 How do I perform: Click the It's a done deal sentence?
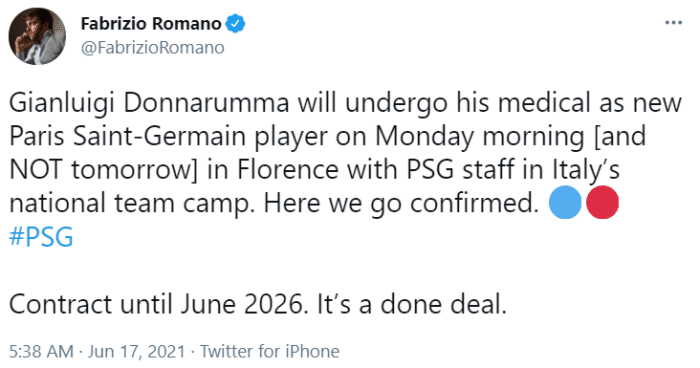(412, 305)
